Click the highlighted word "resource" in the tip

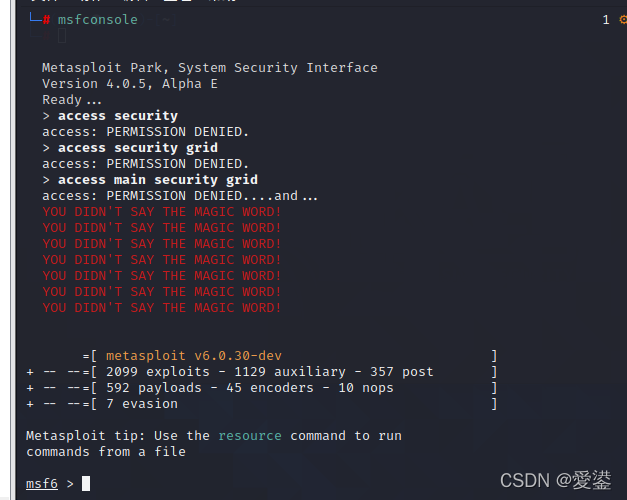tap(250, 436)
